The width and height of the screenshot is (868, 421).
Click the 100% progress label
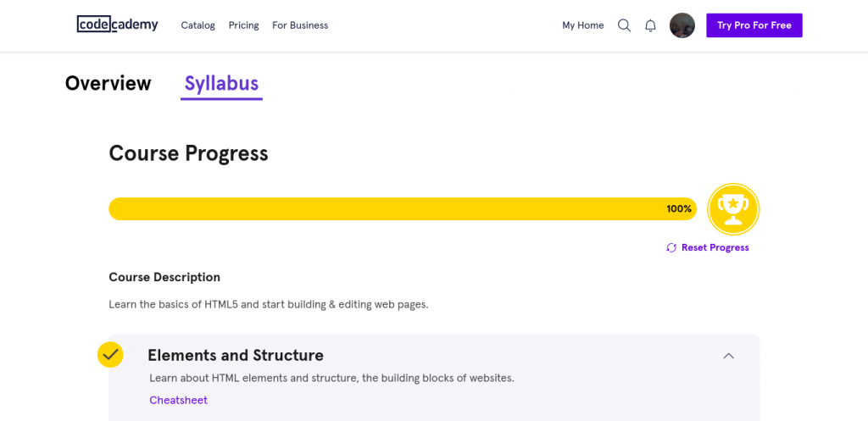[x=679, y=209]
